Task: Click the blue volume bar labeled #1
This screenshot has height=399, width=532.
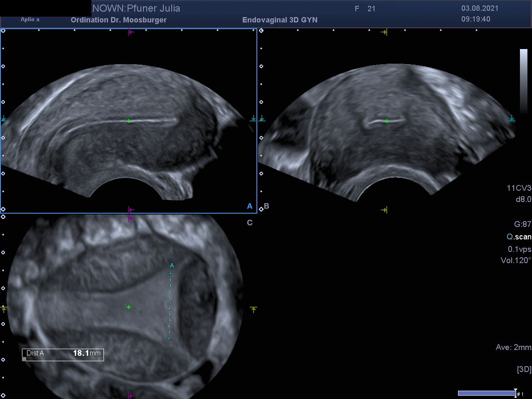Action: tap(486, 393)
